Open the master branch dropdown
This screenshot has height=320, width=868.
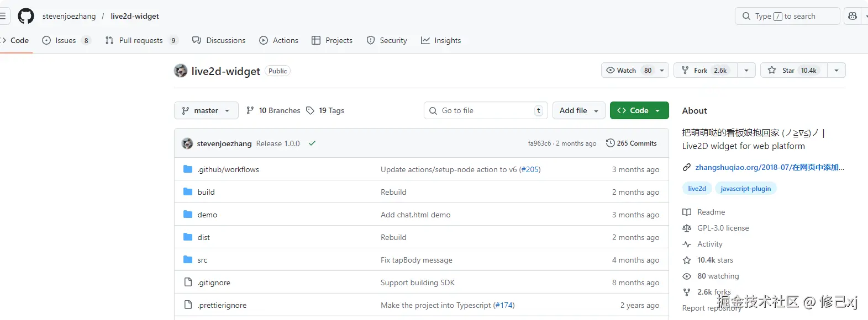click(206, 110)
